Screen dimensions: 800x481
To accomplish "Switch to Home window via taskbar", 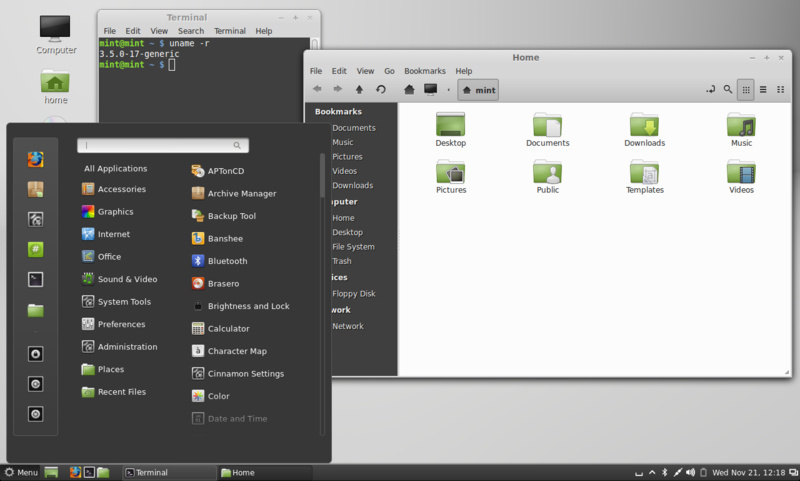I will [x=265, y=472].
